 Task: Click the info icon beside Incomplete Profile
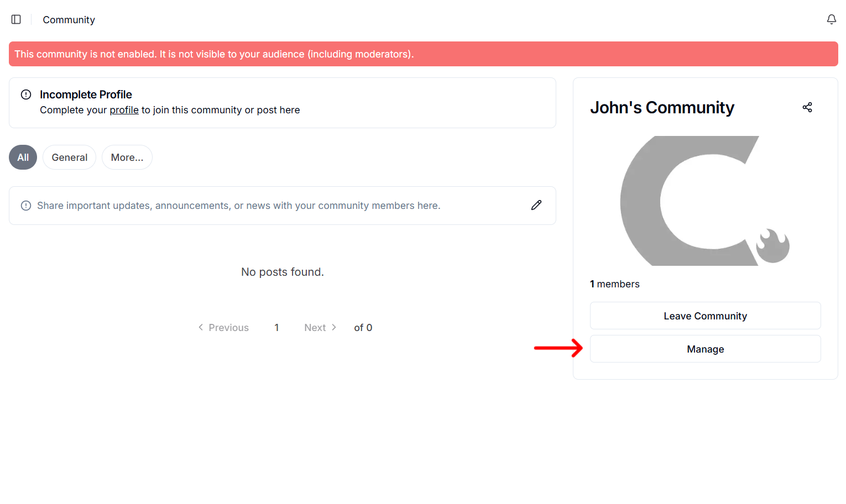tap(26, 95)
